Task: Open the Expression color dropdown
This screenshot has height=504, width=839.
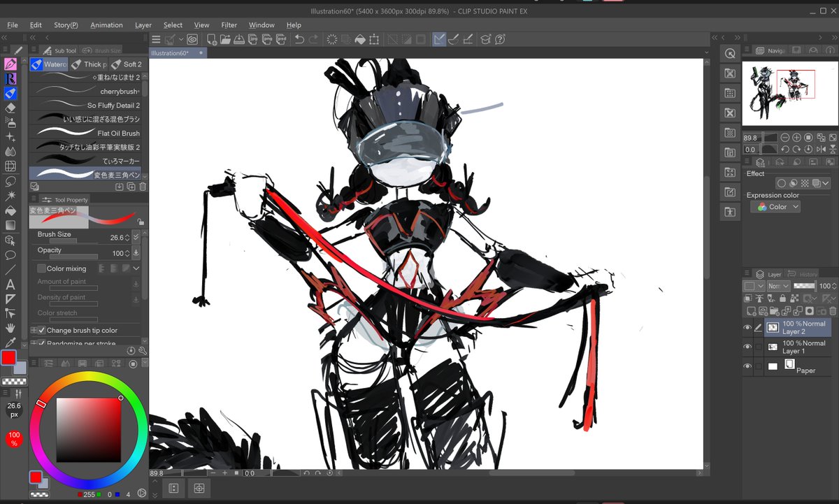Action: [775, 207]
